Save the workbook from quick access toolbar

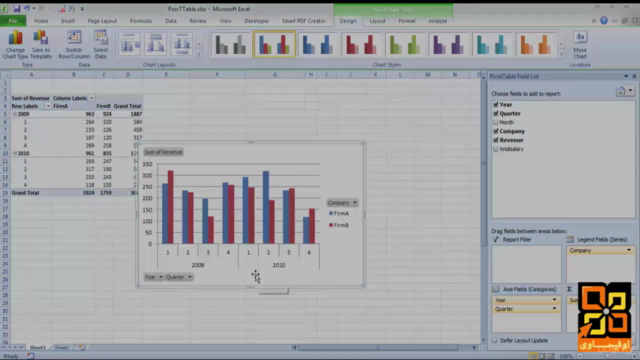17,9
